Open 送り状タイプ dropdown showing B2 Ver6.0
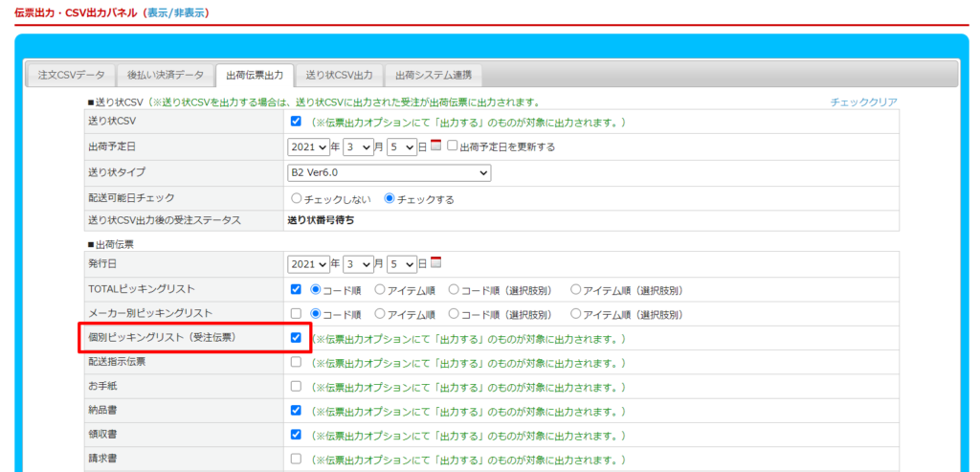 pyautogui.click(x=389, y=173)
